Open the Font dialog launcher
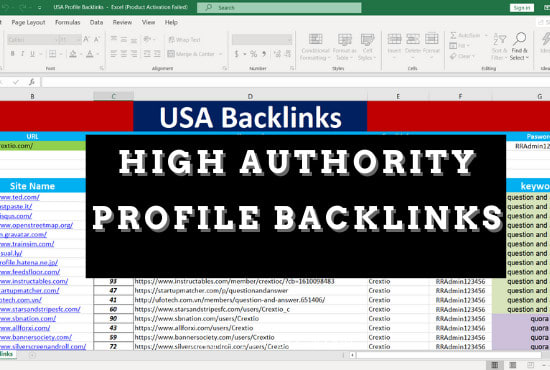Screen dimensions: 550x370 [102, 68]
